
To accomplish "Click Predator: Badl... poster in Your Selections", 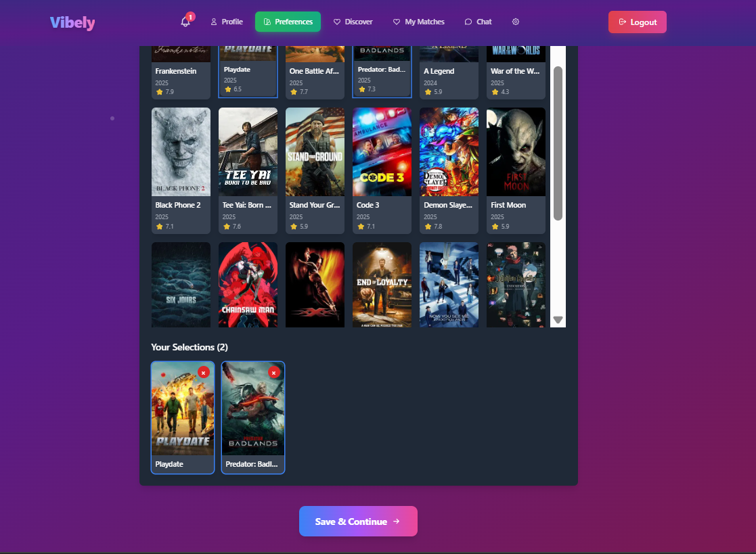I will point(253,409).
